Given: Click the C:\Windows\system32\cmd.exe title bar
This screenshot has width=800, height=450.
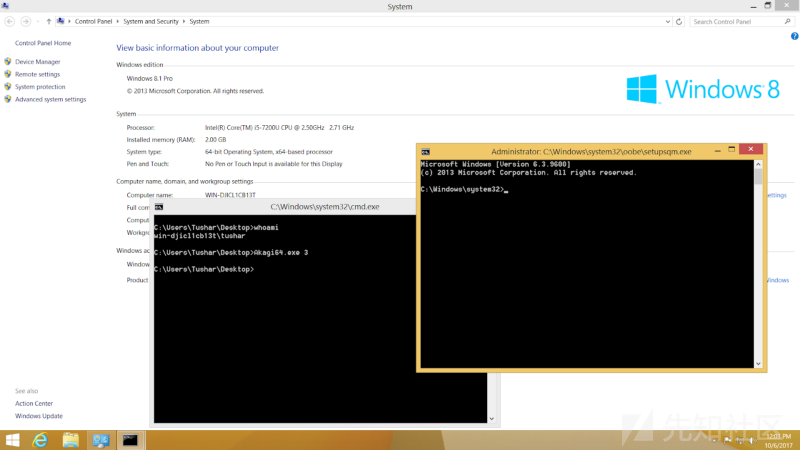Looking at the screenshot, I should click(324, 207).
